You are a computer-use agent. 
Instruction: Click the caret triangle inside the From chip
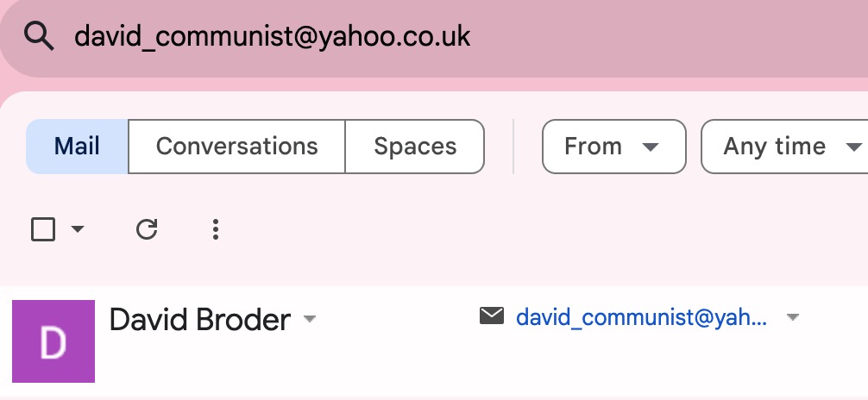tap(651, 147)
